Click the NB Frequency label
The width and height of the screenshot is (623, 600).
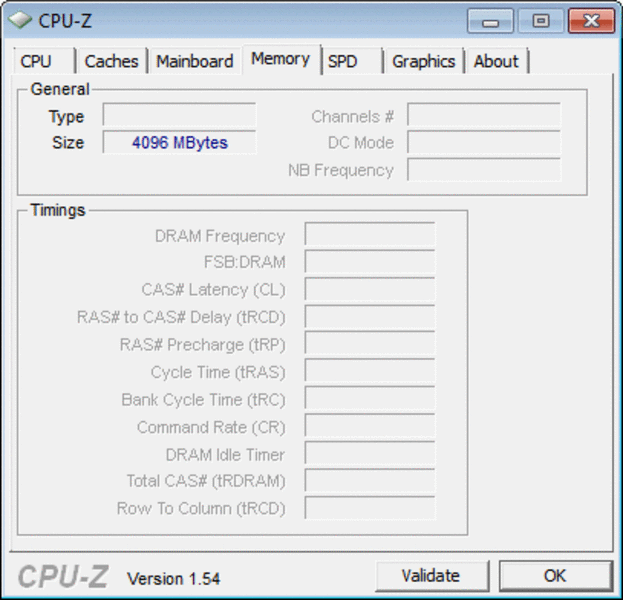pos(341,170)
